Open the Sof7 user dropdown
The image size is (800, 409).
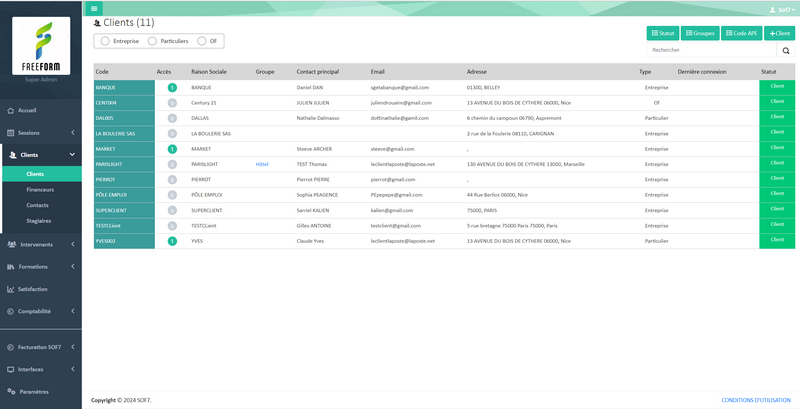click(778, 8)
